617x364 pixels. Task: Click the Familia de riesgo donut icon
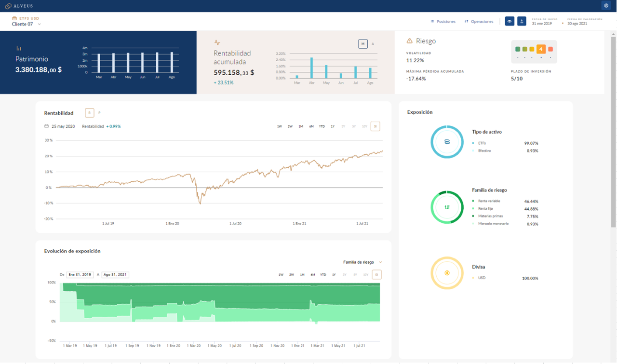click(x=447, y=207)
